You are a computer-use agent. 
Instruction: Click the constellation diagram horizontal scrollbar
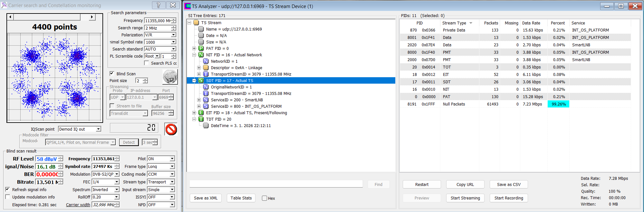[51, 17]
